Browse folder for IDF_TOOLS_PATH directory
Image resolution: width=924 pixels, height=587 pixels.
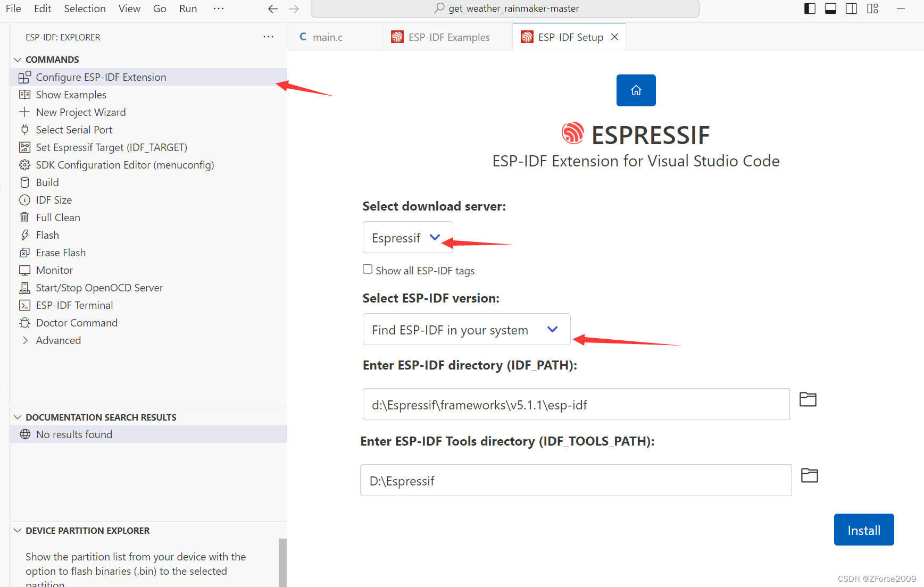(809, 475)
